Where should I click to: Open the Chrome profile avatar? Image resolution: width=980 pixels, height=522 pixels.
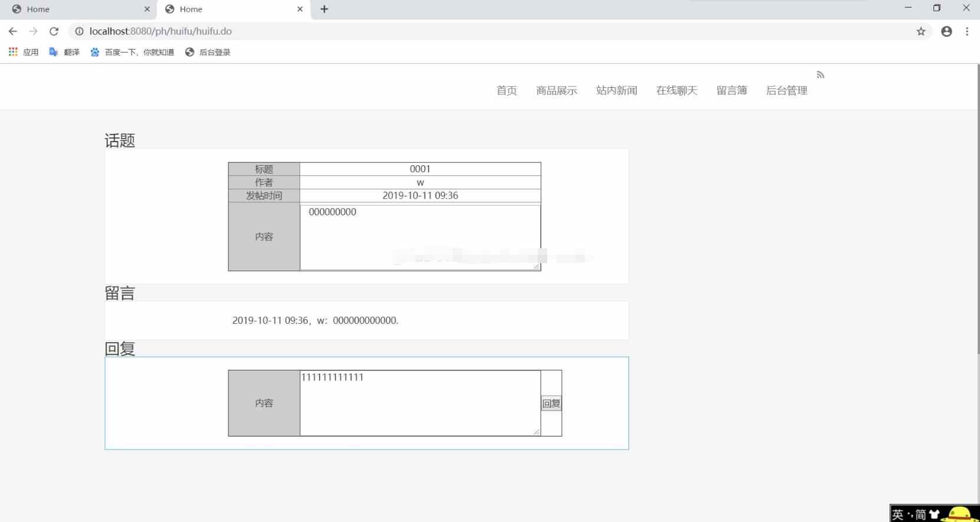coord(946,31)
